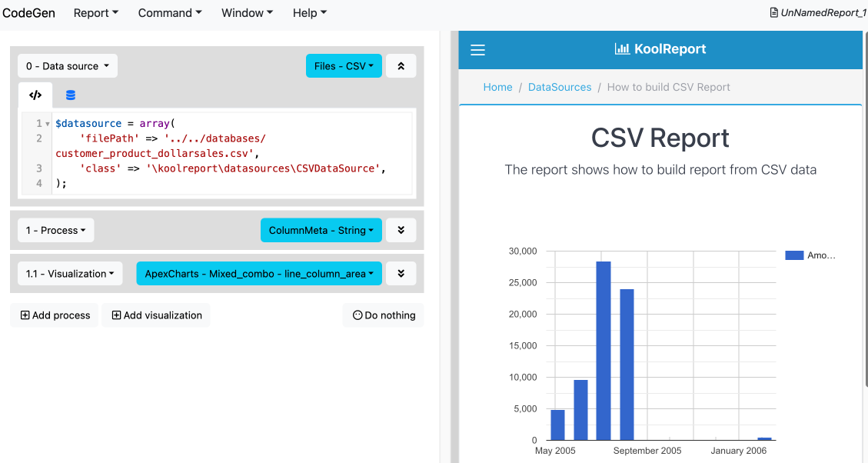Expand the Visualization panel with double-down chevron
Viewport: 868px width, 463px height.
click(401, 274)
